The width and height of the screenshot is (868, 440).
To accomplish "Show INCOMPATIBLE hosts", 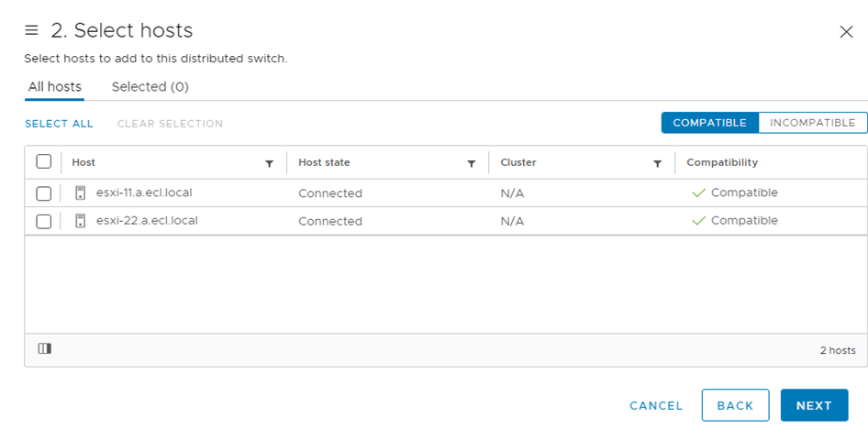I will click(x=812, y=123).
